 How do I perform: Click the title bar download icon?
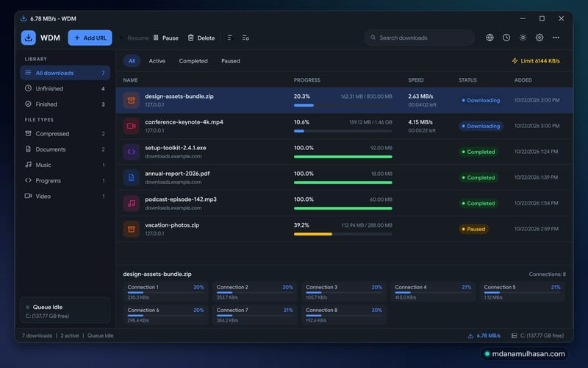click(24, 18)
